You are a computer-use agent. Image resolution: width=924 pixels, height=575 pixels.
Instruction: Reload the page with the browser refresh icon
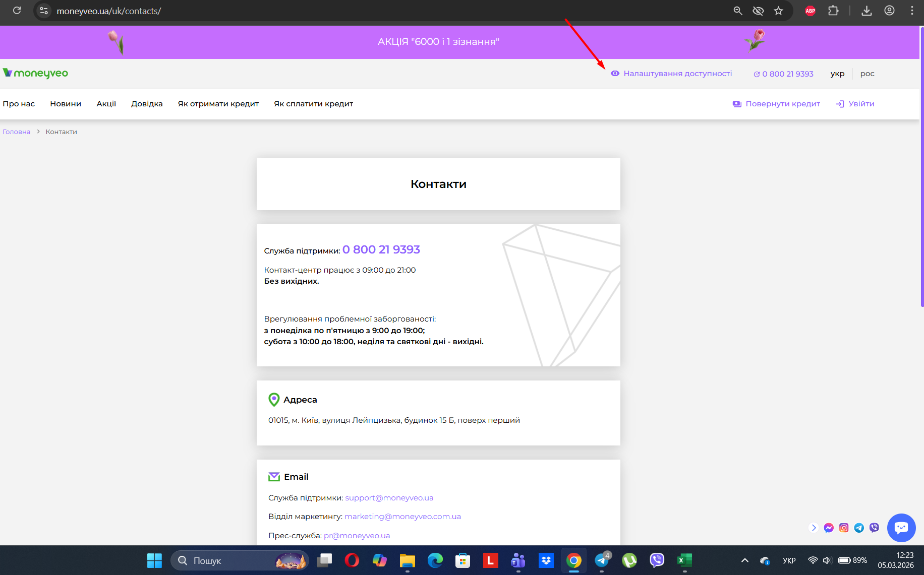coord(17,11)
